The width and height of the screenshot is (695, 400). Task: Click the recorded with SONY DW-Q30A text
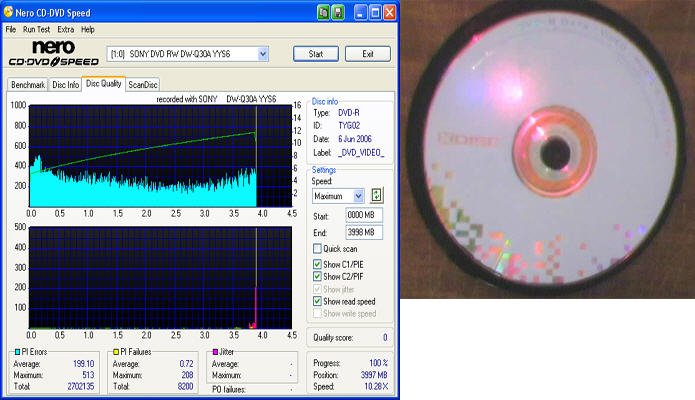216,99
